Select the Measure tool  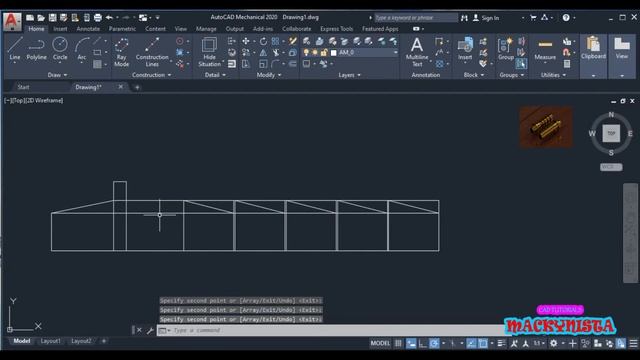tap(545, 49)
